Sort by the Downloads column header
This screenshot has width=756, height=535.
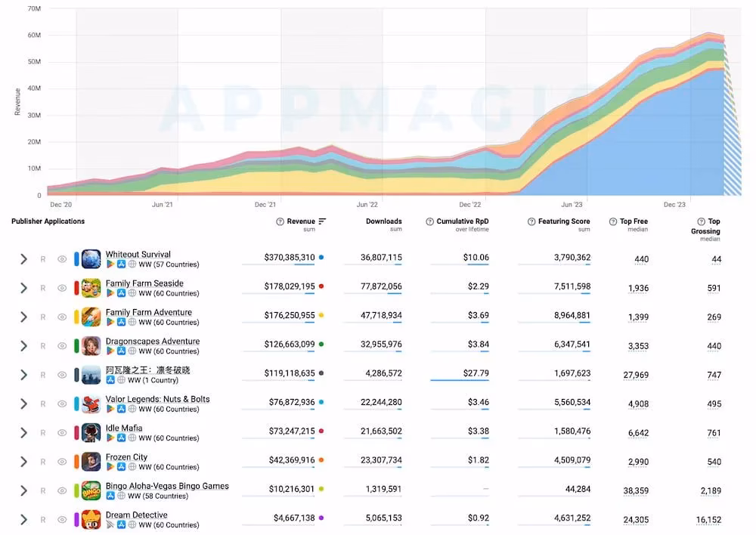[x=384, y=221]
